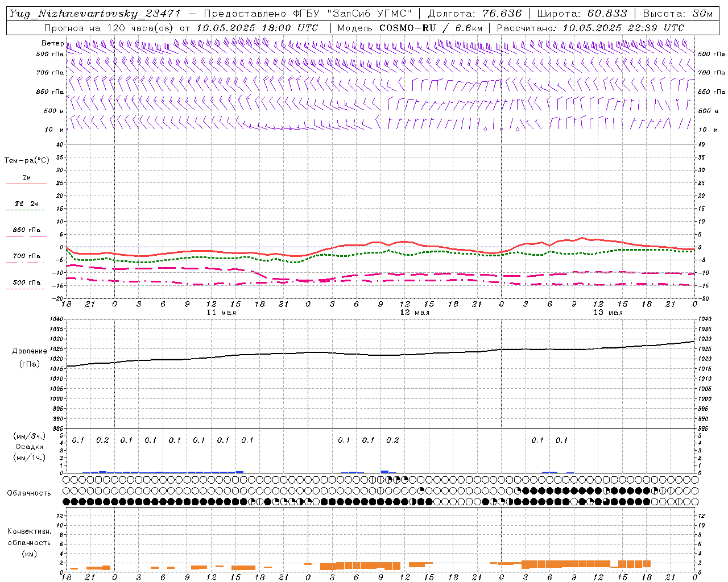This screenshot has height=582, width=728.
Task: Click the Высота: 30м header field
Action: coord(678,14)
